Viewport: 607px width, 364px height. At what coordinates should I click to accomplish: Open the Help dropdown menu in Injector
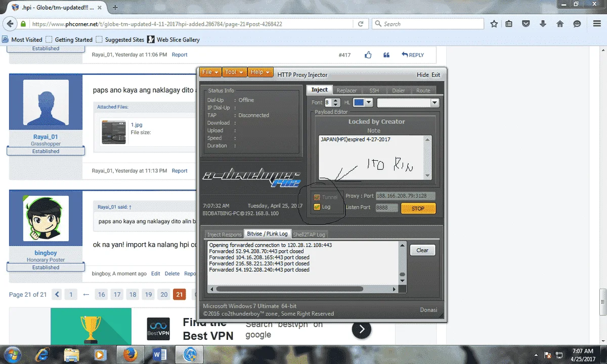261,72
